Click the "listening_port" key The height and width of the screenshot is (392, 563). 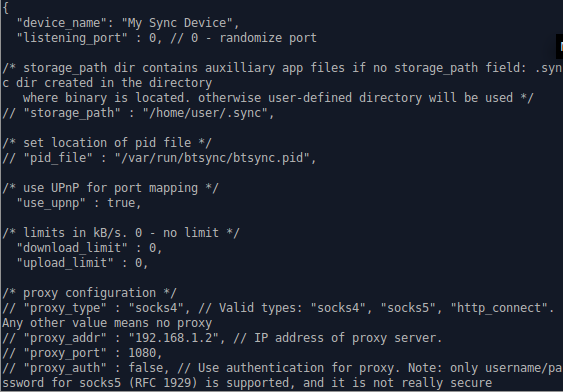pyautogui.click(x=72, y=38)
